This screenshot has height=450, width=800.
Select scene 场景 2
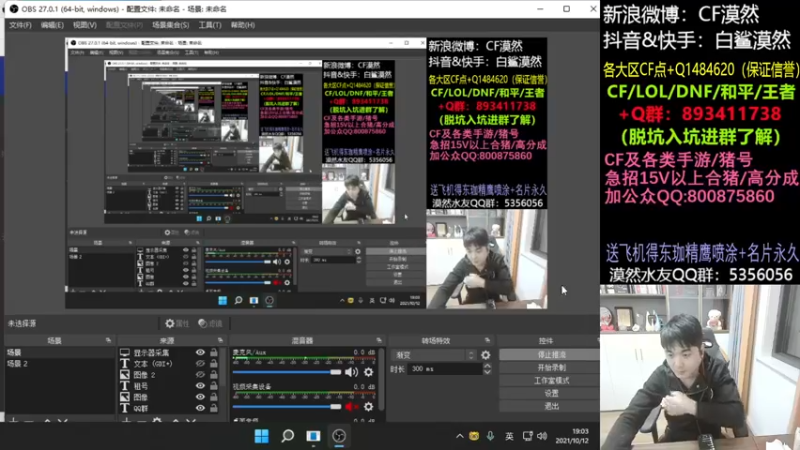60,364
